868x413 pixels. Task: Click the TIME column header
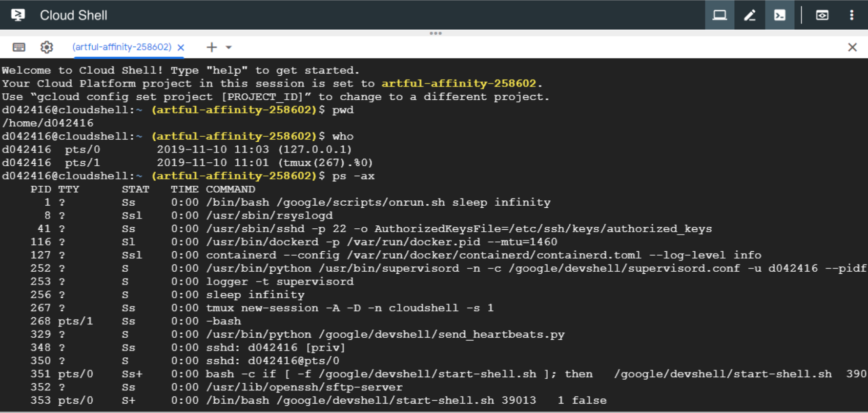pyautogui.click(x=185, y=189)
